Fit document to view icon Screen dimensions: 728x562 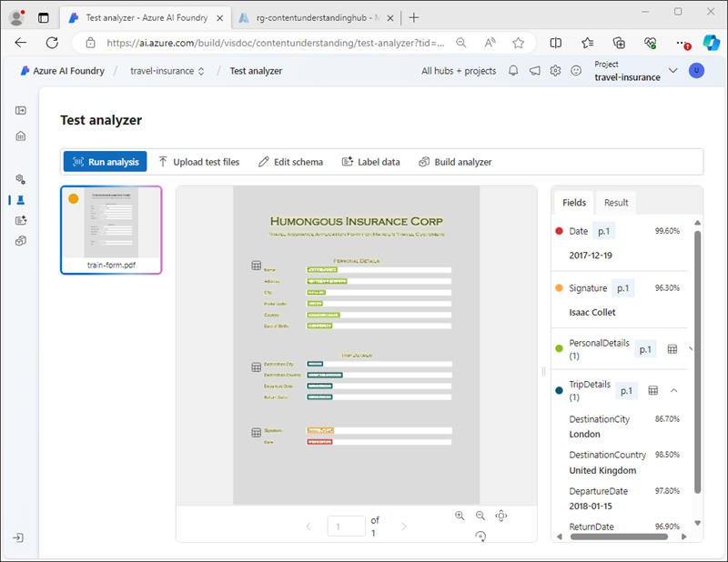(501, 516)
